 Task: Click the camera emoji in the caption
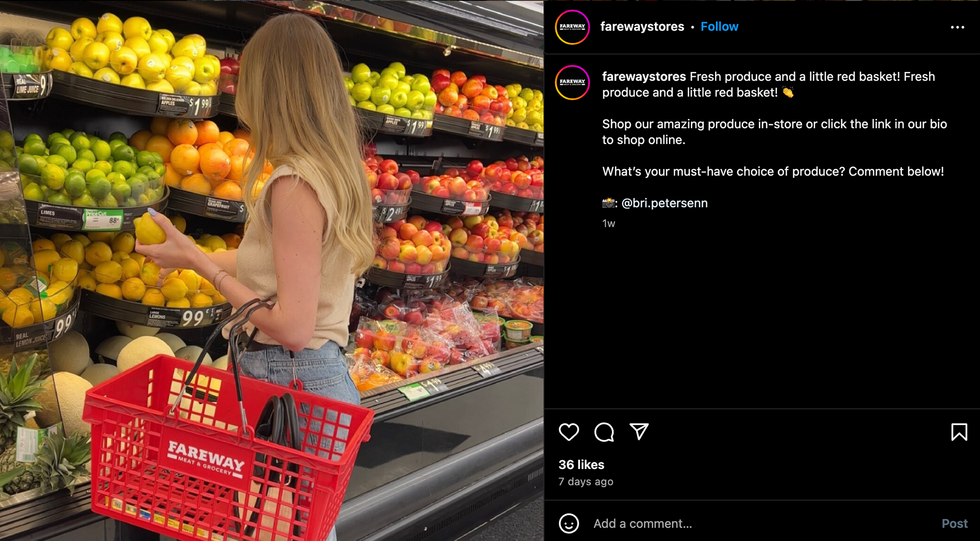click(609, 203)
